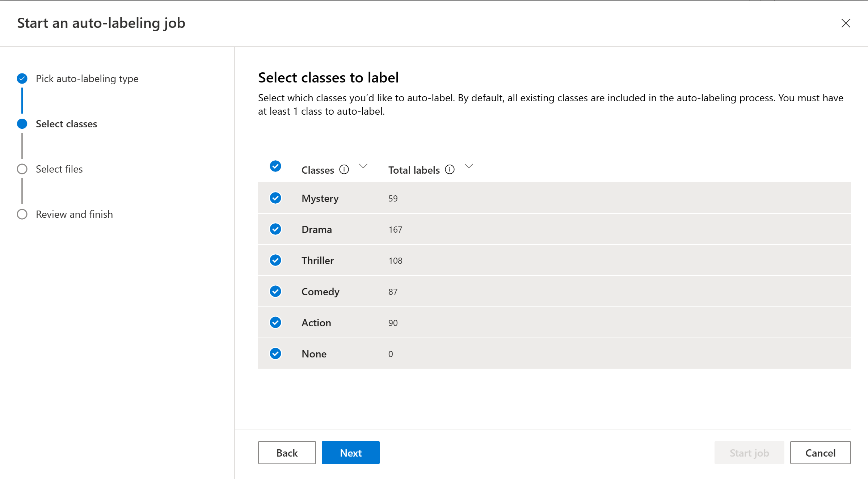
Task: Click the completed checkmark for Pick auto-labeling type
Action: pyautogui.click(x=22, y=79)
